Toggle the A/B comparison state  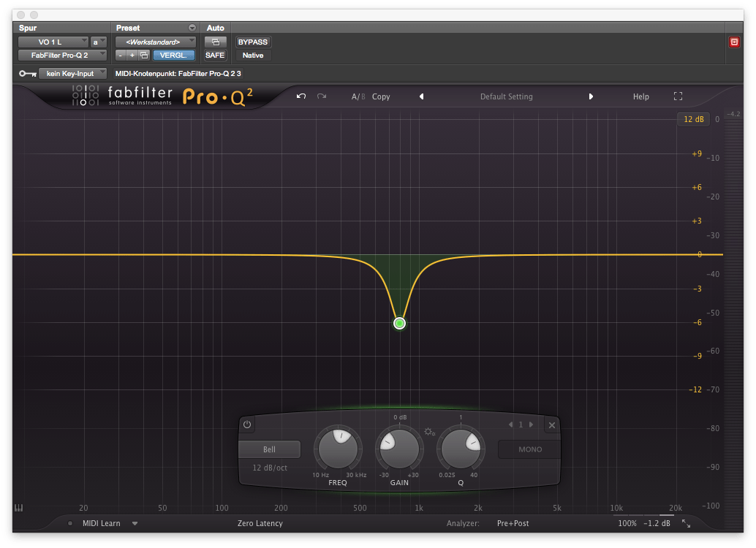click(358, 96)
